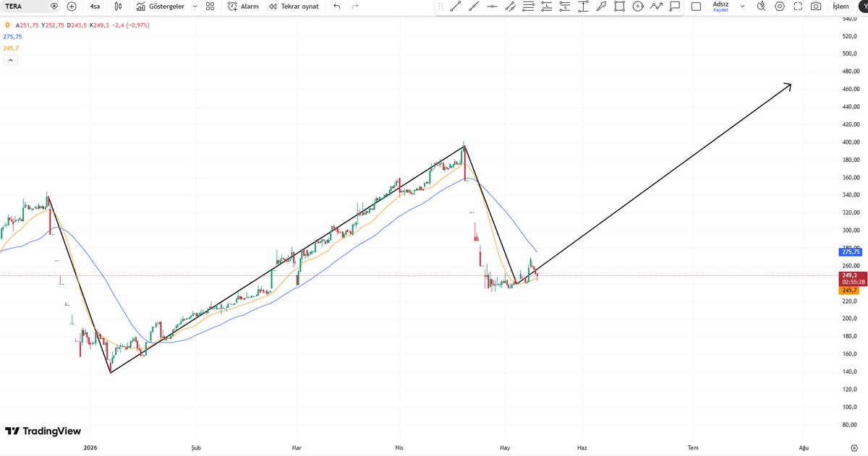Start bar replay with Tekrar oynat
This screenshot has width=868, height=456.
pyautogui.click(x=293, y=6)
